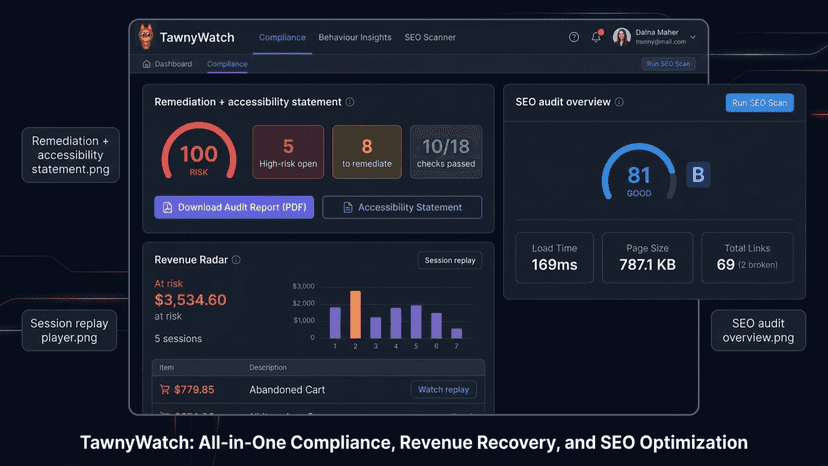Select the Compliance sub-tab
This screenshot has height=466, width=828.
coord(227,64)
